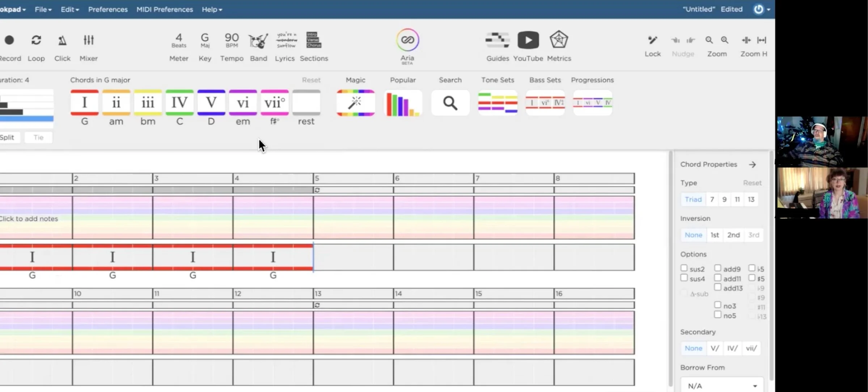Open the Band instruments icon
This screenshot has width=868, height=392.
[x=258, y=41]
